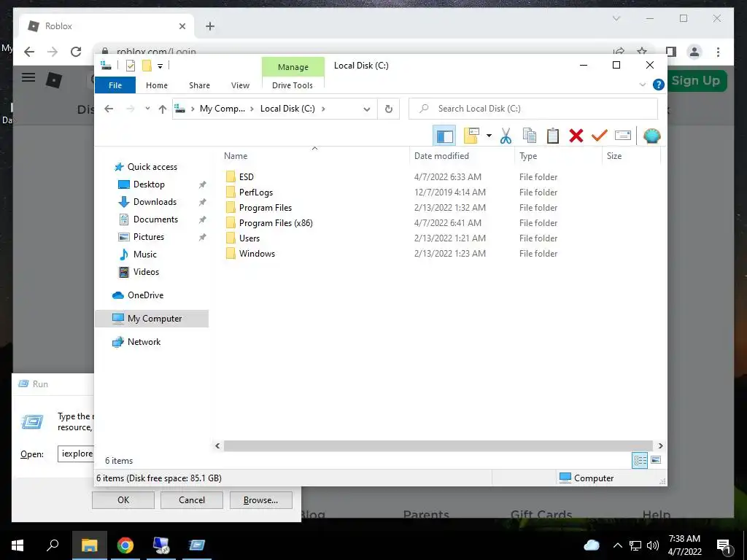This screenshot has width=747, height=560.
Task: Select Desktop in the navigation pane
Action: point(149,184)
